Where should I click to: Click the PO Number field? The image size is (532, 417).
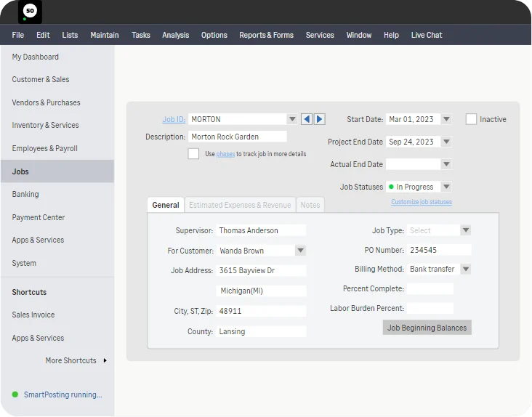coord(439,250)
